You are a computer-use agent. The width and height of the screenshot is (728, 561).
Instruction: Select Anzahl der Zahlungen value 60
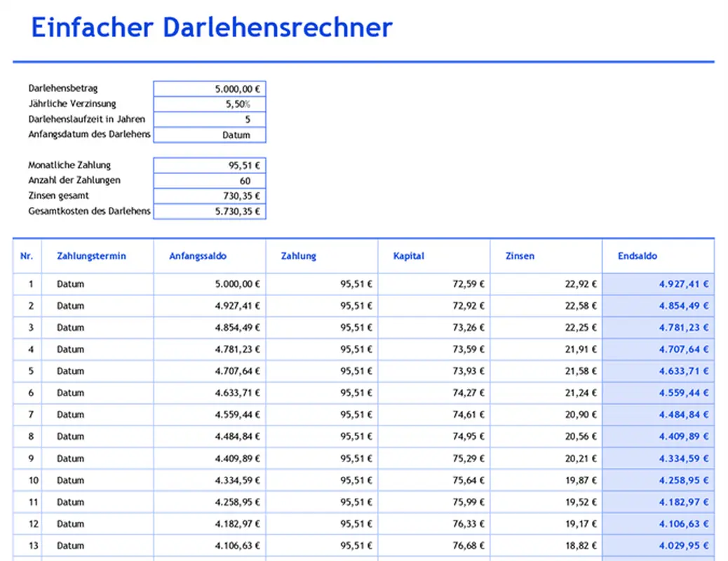pos(210,181)
